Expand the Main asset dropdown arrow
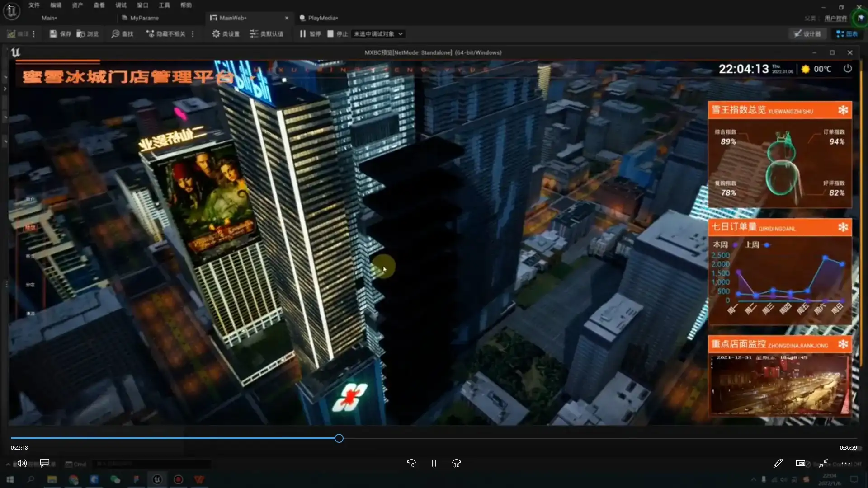868x488 pixels. (57, 18)
